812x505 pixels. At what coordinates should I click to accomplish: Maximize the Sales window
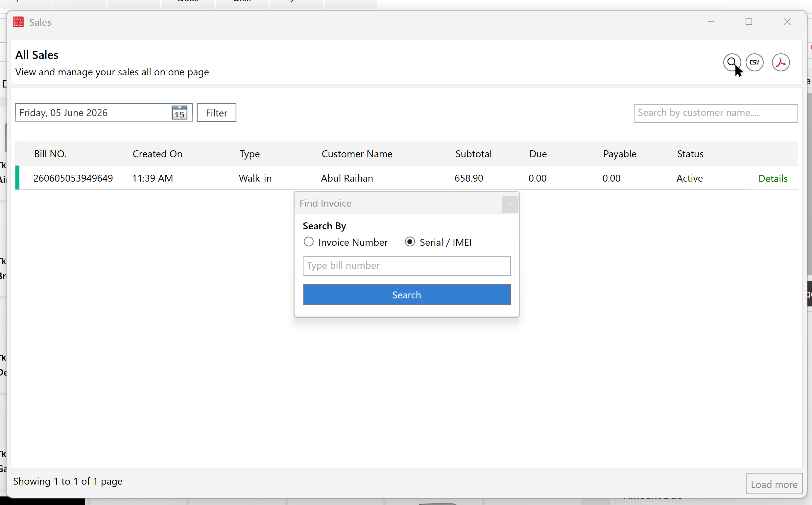[x=749, y=22]
